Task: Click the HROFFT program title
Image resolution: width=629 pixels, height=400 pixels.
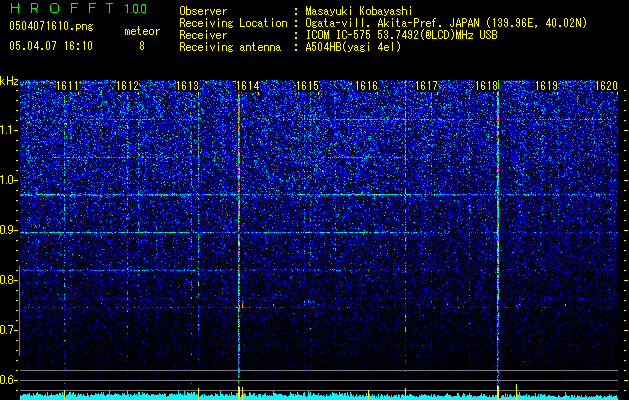Action: 62,8
